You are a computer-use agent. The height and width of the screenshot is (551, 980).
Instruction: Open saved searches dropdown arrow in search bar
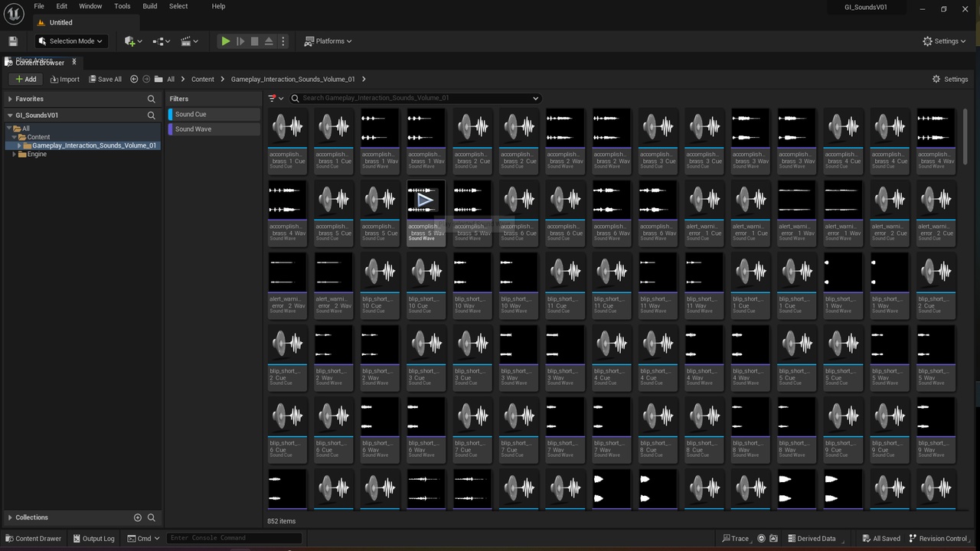tap(536, 98)
